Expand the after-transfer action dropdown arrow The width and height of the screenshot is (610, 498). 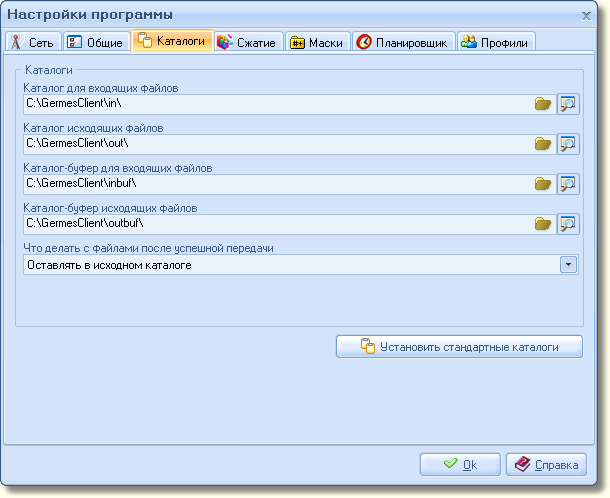568,265
